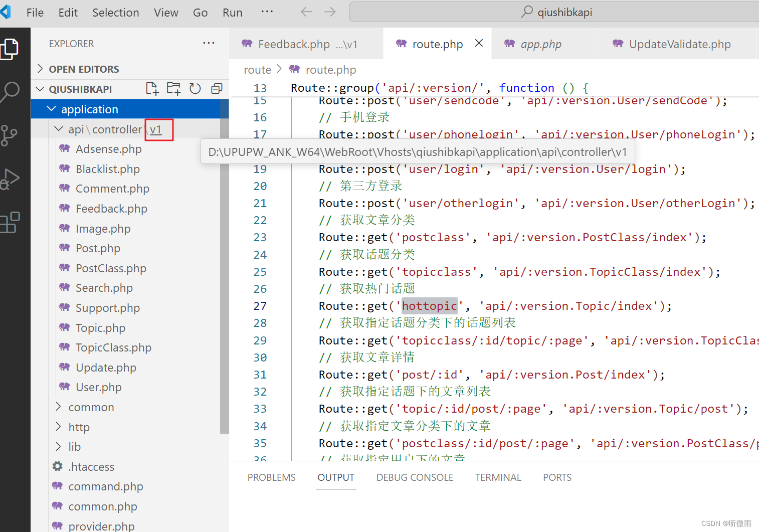Image resolution: width=759 pixels, height=532 pixels.
Task: Collapse the QIUSHIBKAPI project section
Action: pos(80,89)
